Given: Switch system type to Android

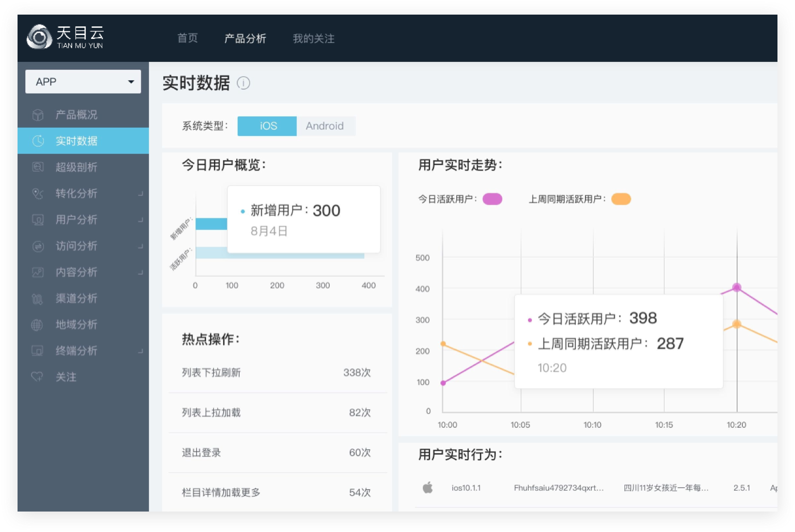Looking at the screenshot, I should [325, 126].
